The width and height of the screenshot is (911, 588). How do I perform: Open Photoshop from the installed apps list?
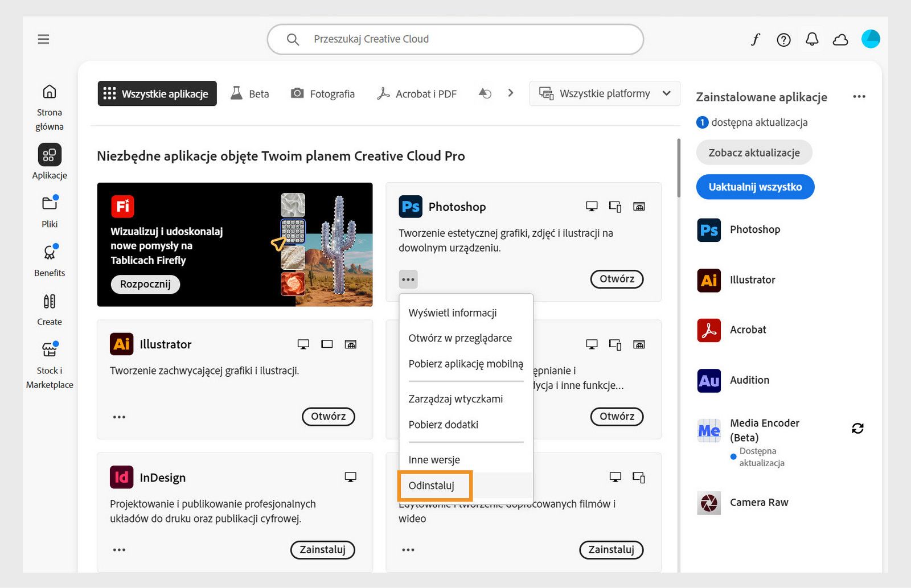pyautogui.click(x=754, y=229)
